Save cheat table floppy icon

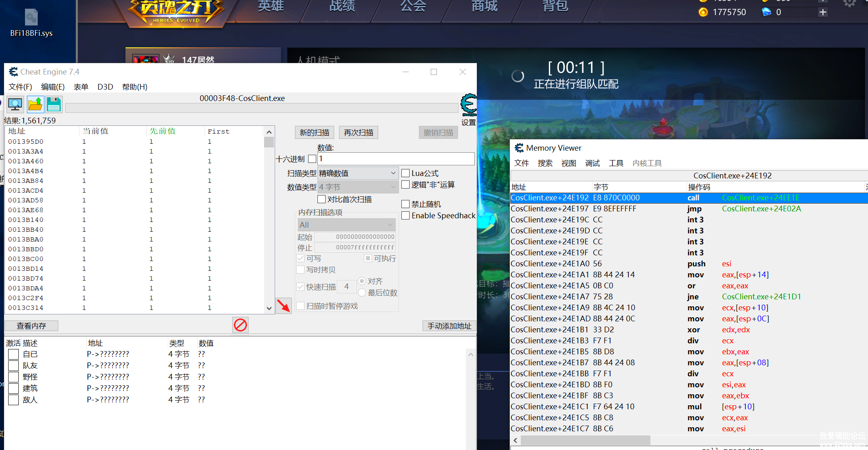click(54, 104)
